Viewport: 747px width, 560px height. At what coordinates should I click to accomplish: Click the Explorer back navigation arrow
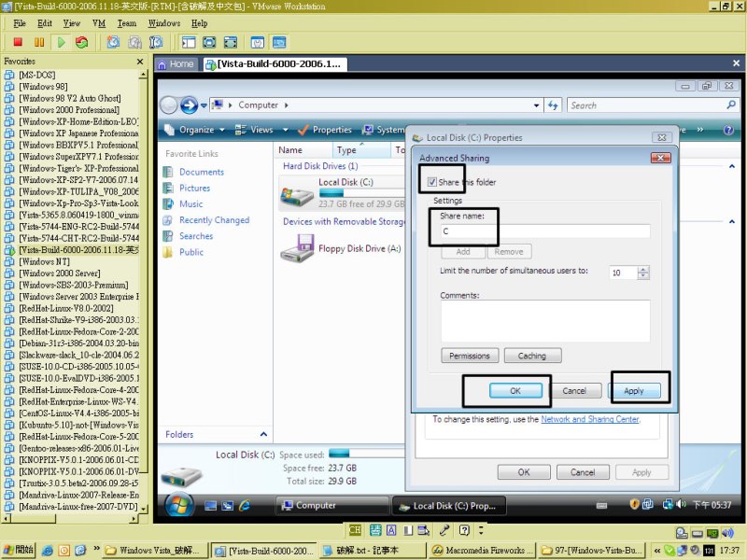coord(169,105)
